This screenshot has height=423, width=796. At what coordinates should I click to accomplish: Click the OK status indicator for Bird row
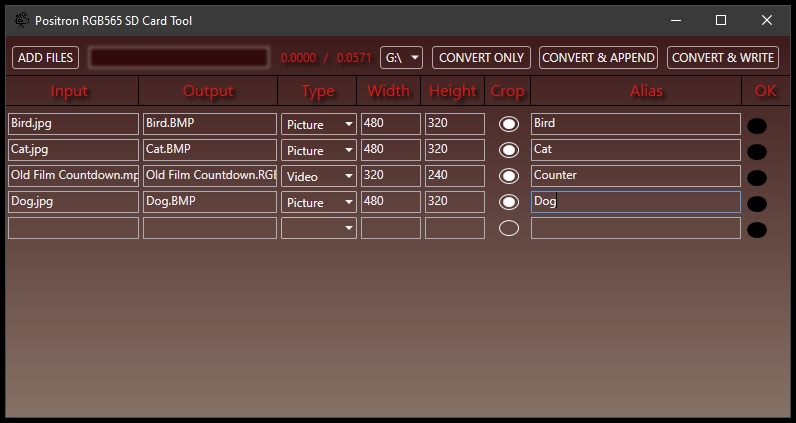point(757,126)
